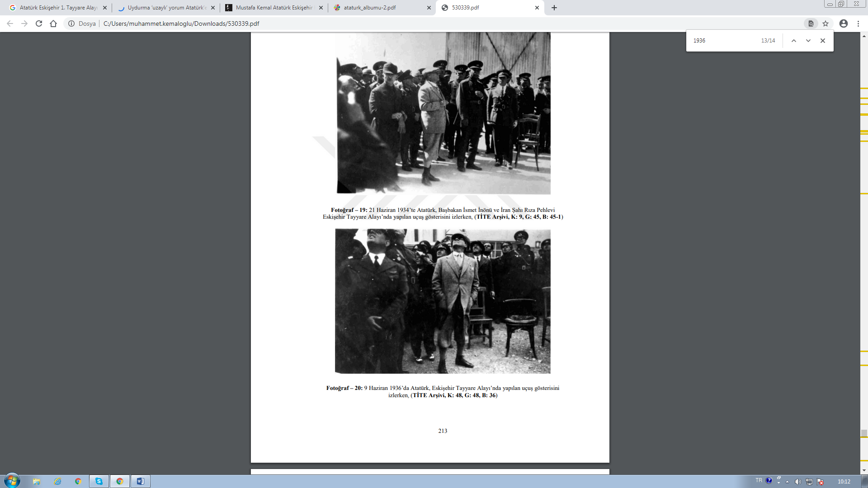Open Skype from the taskbar
Screen dimensions: 868x488
(x=99, y=481)
